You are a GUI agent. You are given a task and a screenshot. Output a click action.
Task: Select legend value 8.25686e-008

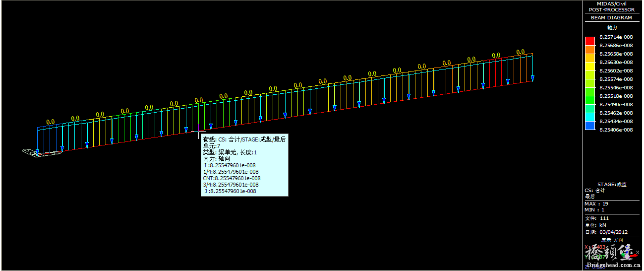coord(616,45)
